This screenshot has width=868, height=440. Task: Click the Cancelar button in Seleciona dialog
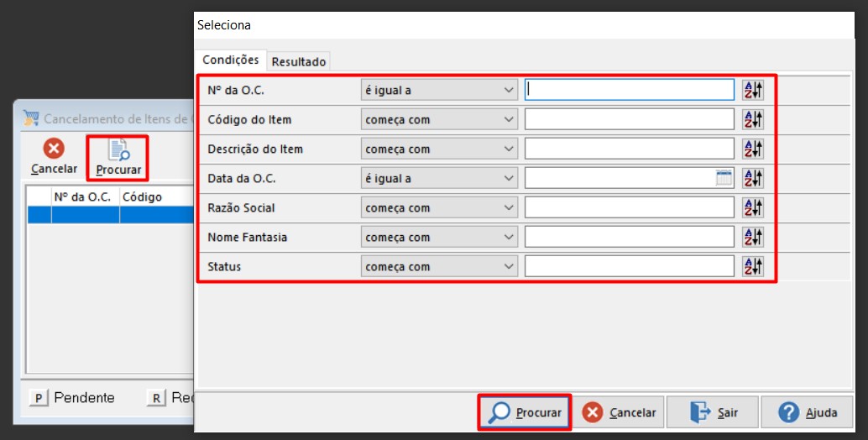click(x=619, y=412)
